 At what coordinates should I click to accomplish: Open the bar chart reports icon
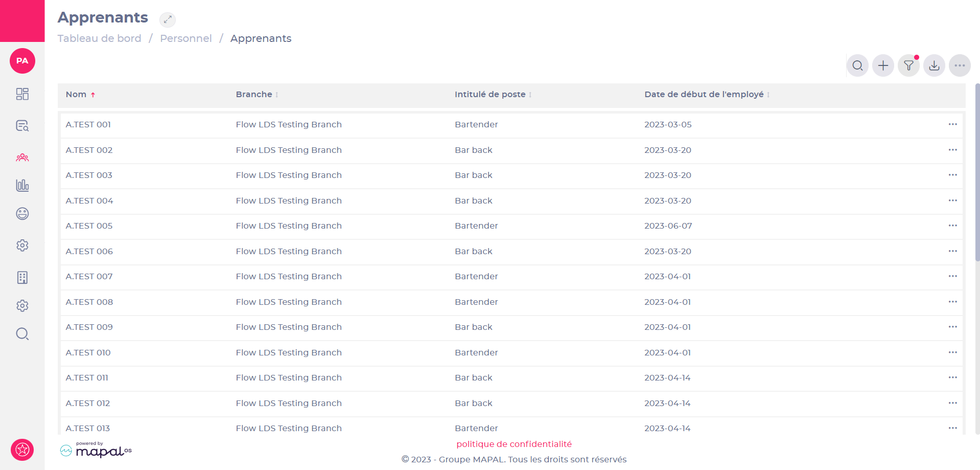[22, 185]
